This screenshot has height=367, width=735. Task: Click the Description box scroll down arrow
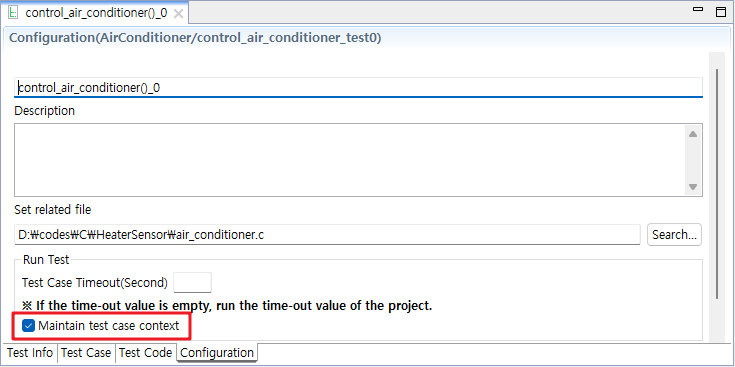[693, 187]
